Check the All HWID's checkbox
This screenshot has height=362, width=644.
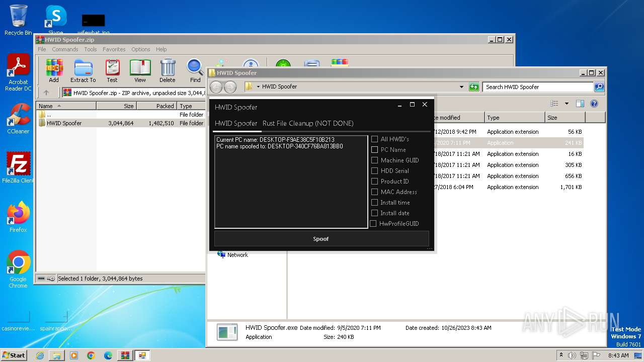coord(374,139)
